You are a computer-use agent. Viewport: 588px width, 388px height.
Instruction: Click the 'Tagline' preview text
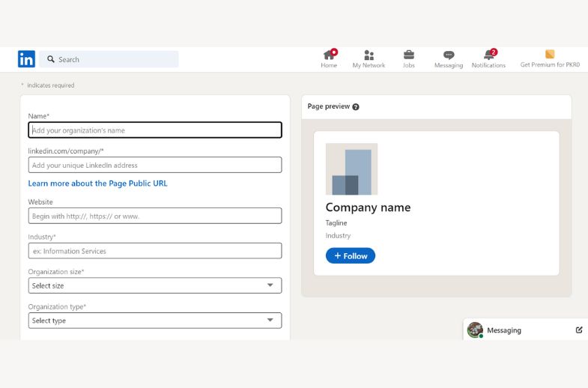(336, 223)
